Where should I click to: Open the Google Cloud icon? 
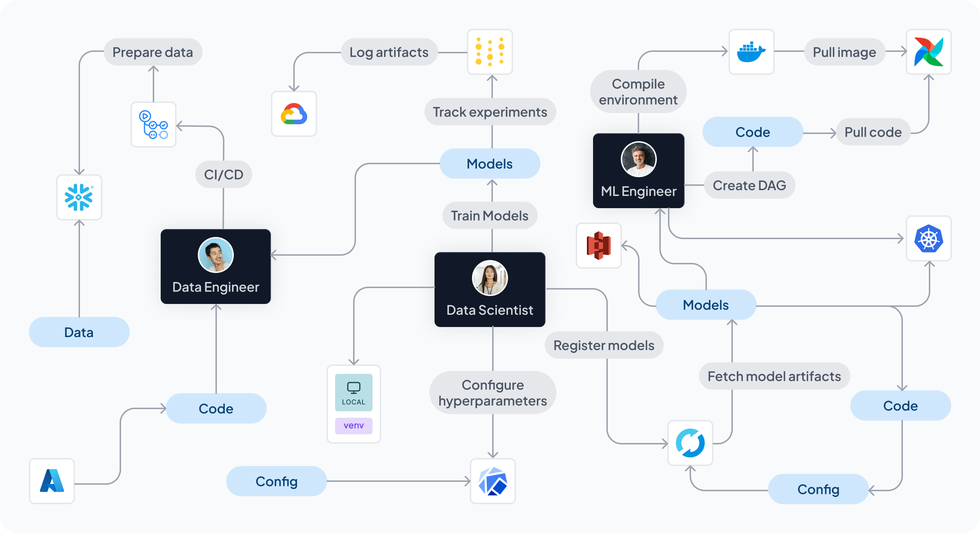(x=293, y=114)
